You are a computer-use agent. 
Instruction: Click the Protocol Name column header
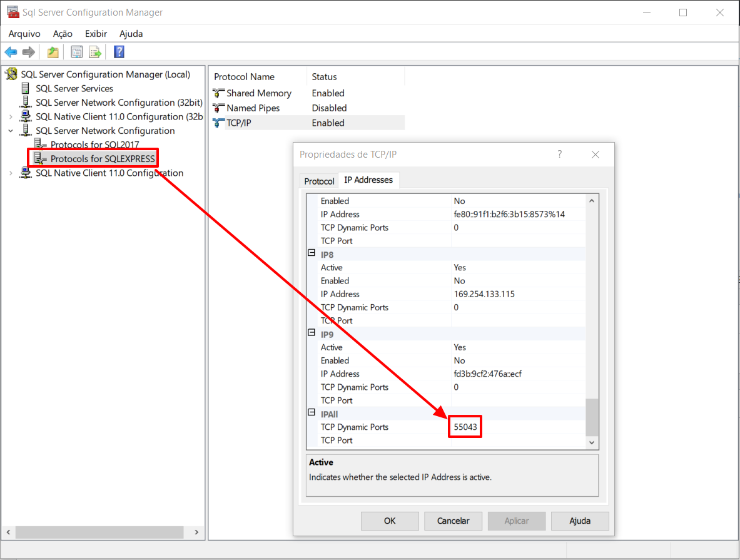click(258, 76)
